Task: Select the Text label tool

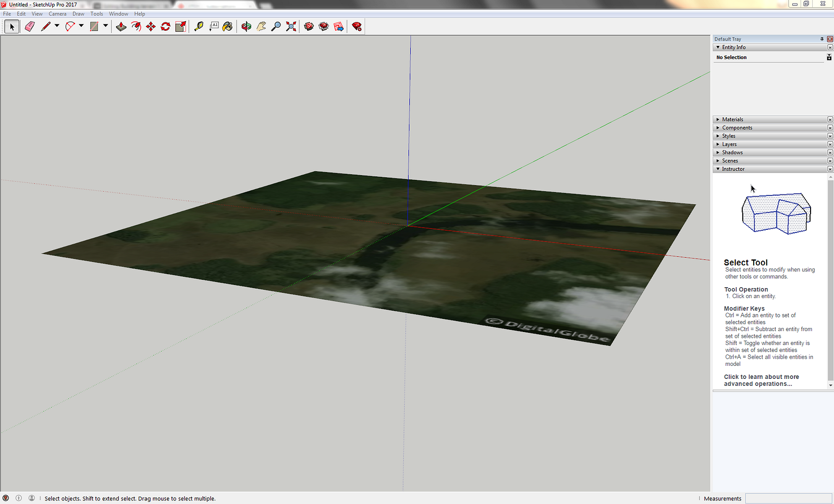Action: pos(214,27)
